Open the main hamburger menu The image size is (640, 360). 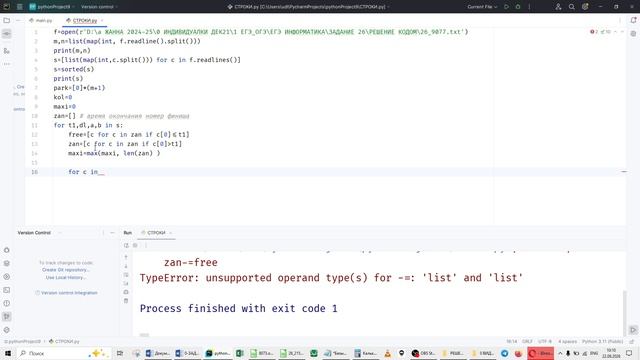coord(19,7)
